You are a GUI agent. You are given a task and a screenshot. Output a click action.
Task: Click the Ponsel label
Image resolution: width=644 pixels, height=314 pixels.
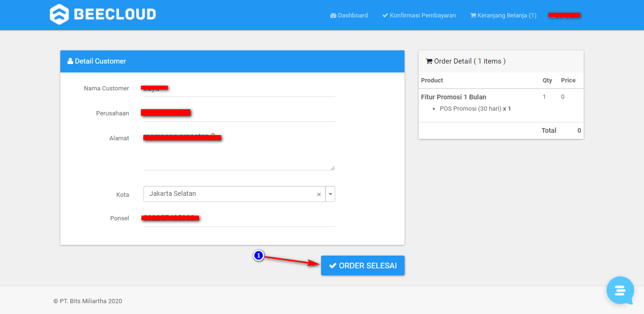120,218
